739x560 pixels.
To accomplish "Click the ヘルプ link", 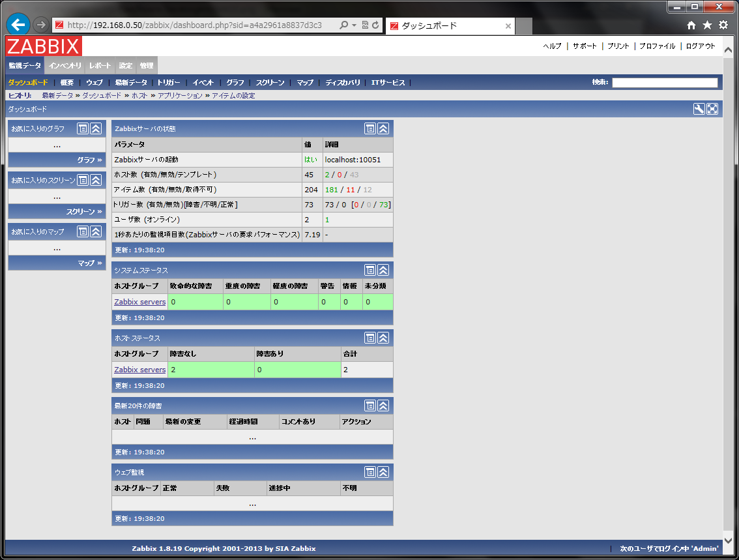I will [x=553, y=46].
